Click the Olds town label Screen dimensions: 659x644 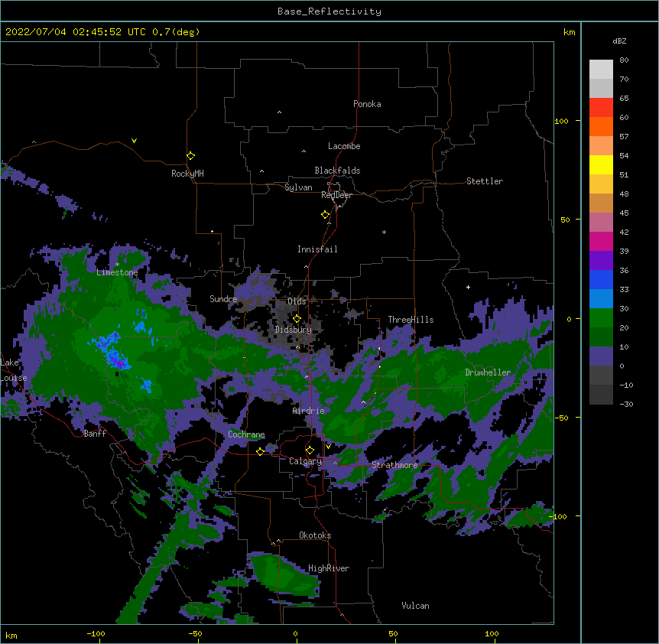(x=297, y=301)
